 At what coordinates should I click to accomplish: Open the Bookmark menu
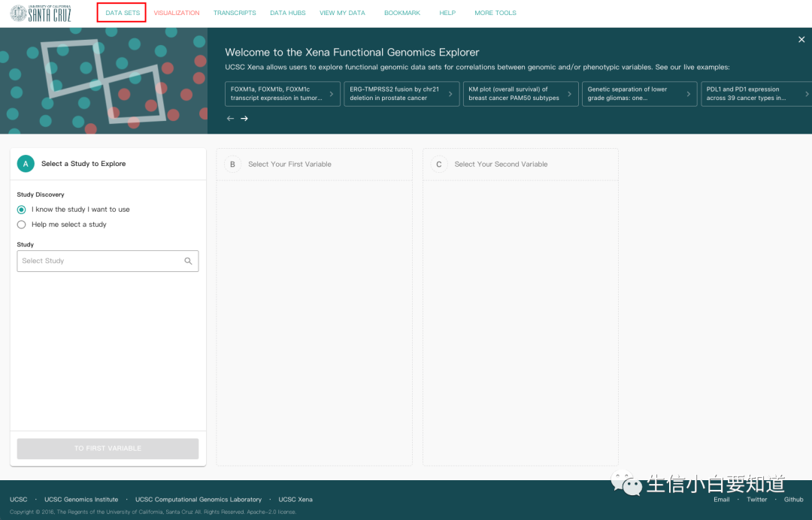(402, 13)
